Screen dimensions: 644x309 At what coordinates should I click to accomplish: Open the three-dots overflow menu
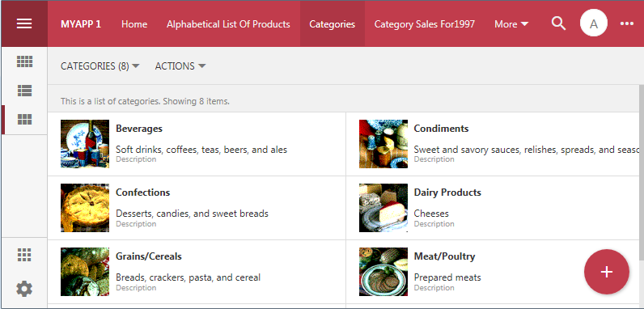click(627, 23)
